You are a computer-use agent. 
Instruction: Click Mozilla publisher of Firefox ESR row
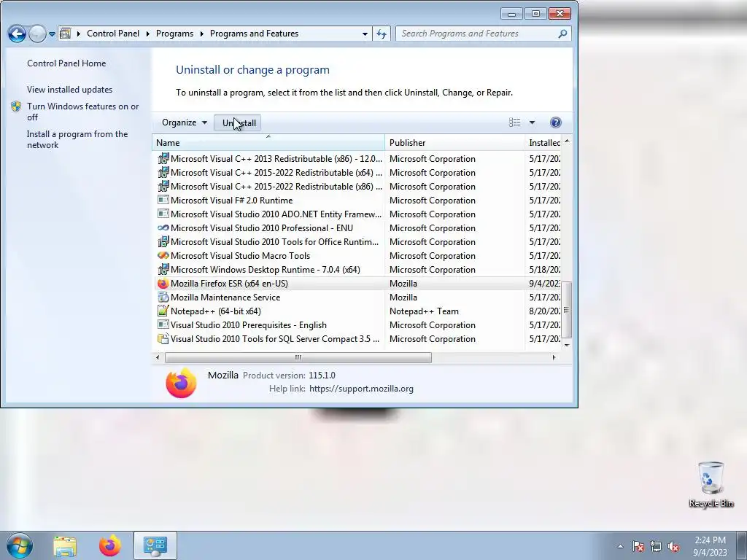click(x=403, y=284)
